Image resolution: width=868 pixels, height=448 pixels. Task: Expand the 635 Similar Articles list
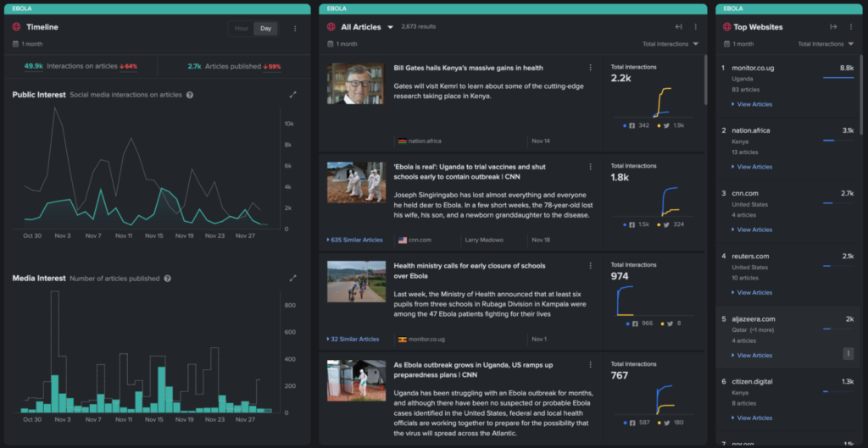coord(355,240)
